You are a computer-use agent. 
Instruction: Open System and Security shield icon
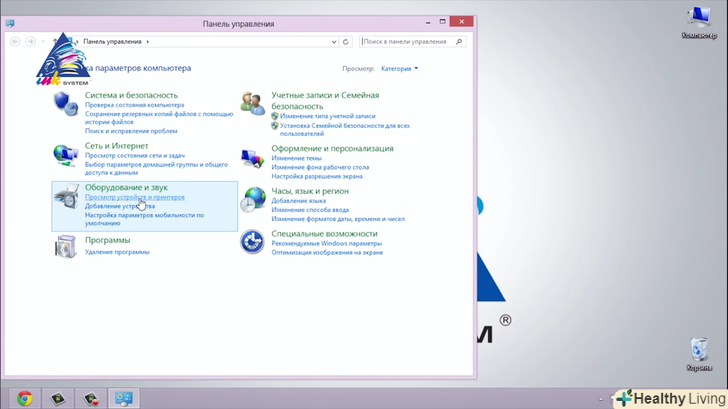click(65, 104)
